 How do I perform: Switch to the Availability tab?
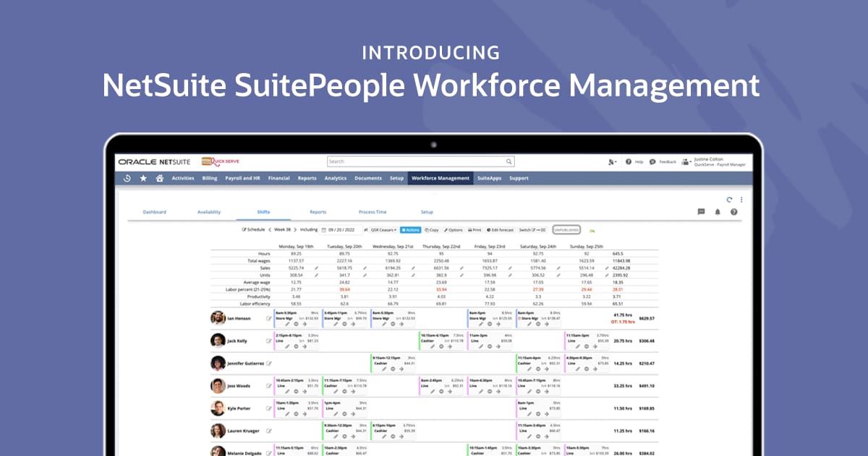(x=209, y=212)
